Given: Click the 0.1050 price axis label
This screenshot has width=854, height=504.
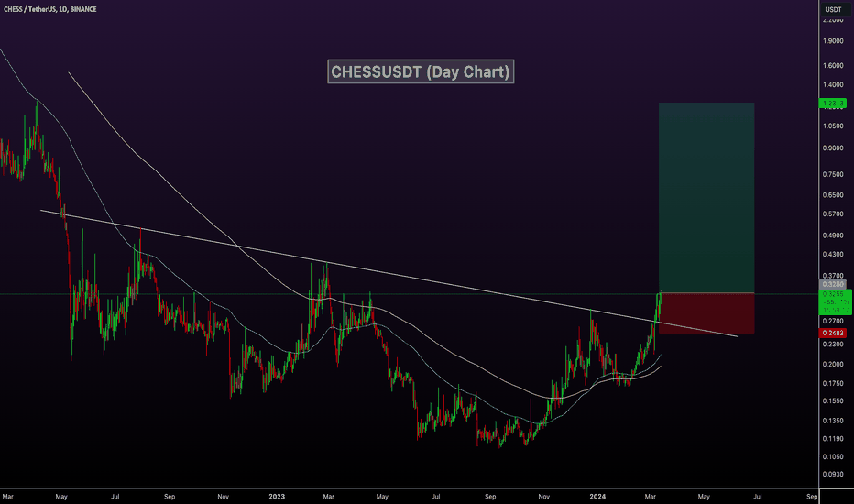Looking at the screenshot, I should (x=833, y=457).
